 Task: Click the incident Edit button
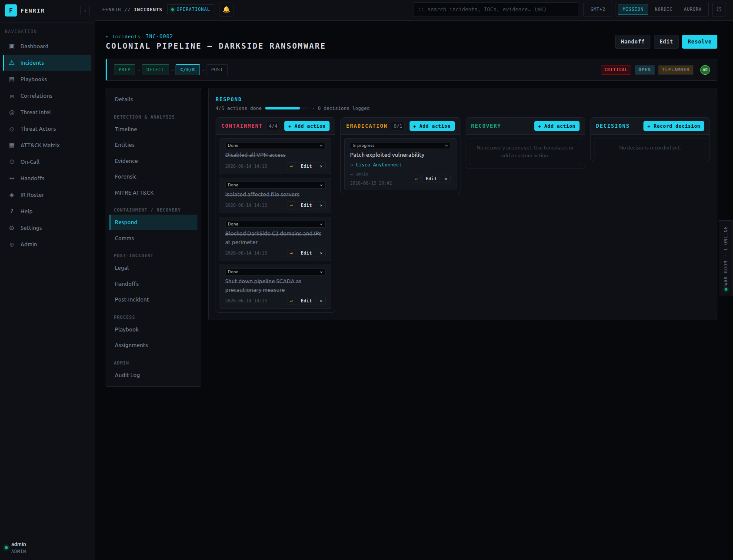pyautogui.click(x=666, y=42)
